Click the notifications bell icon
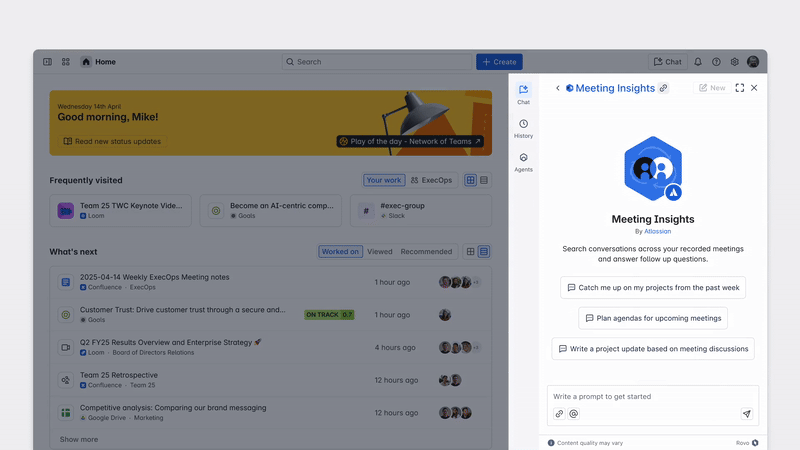The image size is (800, 450). 698,62
